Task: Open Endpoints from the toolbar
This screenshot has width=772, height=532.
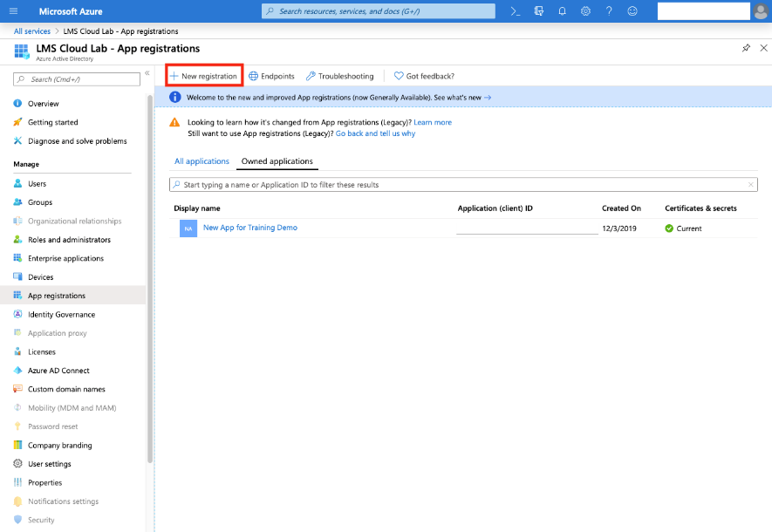Action: pyautogui.click(x=271, y=76)
